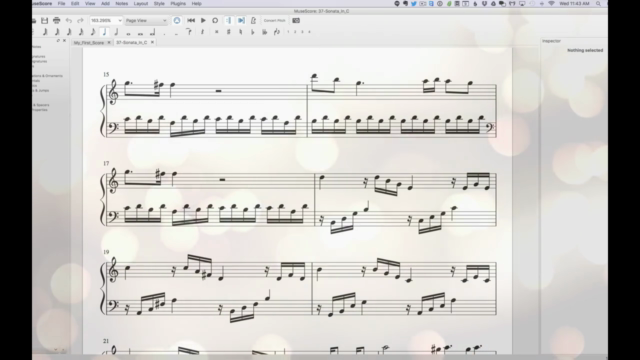The width and height of the screenshot is (640, 360).
Task: Open the View menu
Action: pyautogui.click(x=90, y=3)
